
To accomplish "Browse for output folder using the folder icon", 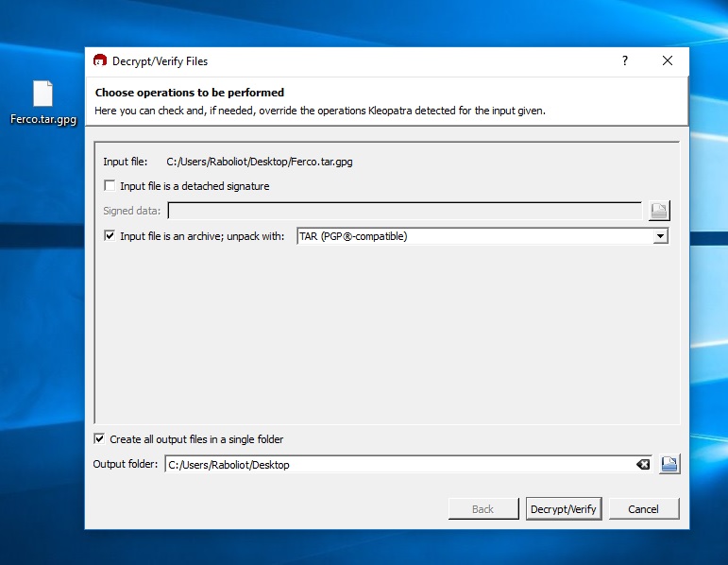I will point(669,464).
